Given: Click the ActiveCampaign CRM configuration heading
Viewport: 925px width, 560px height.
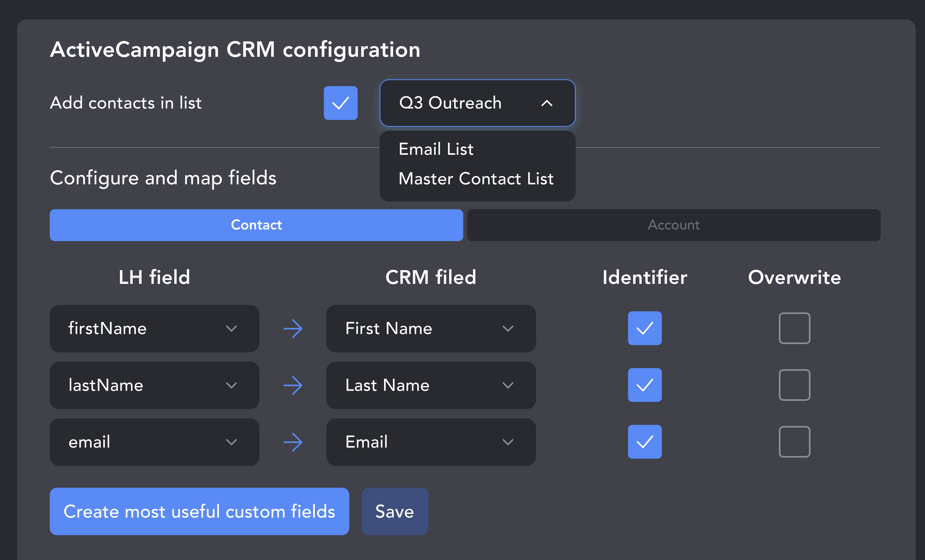Looking at the screenshot, I should click(x=235, y=50).
